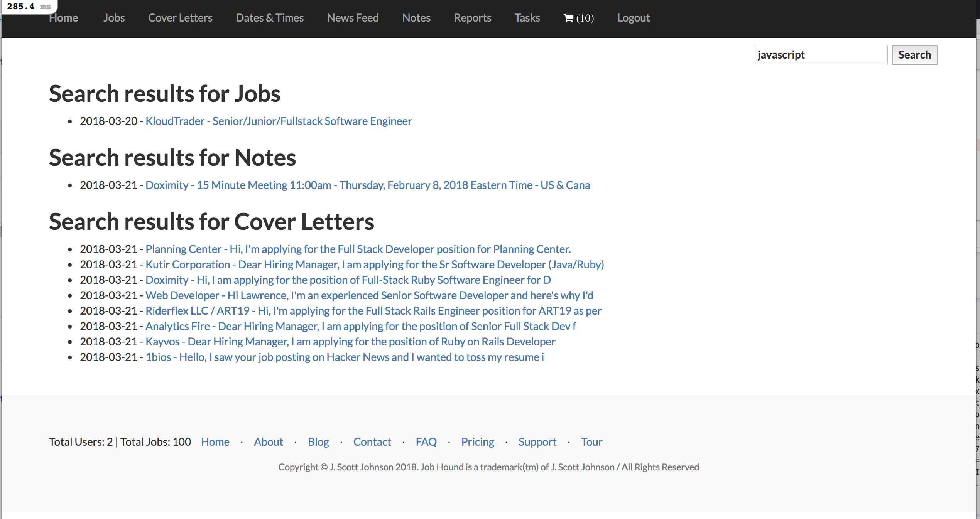The width and height of the screenshot is (980, 519).
Task: Open Planning Center cover letter result
Action: click(358, 249)
